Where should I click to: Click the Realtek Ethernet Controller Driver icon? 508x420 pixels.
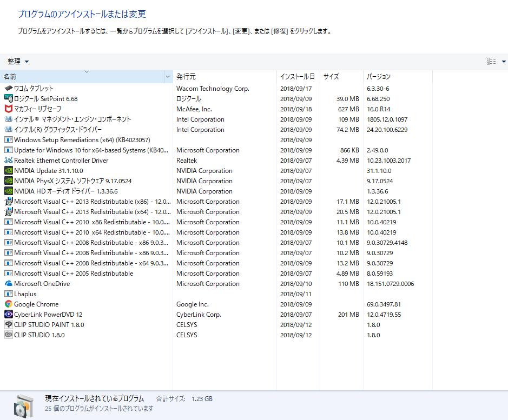pyautogui.click(x=8, y=161)
